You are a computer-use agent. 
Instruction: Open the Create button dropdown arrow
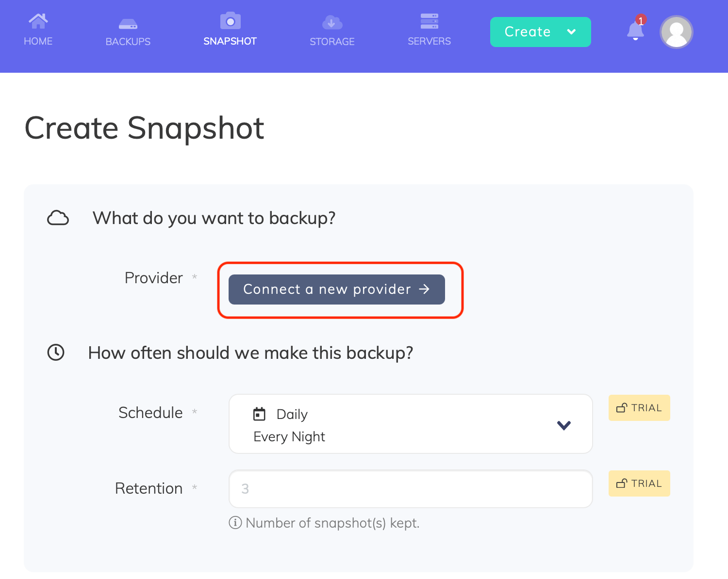572,32
